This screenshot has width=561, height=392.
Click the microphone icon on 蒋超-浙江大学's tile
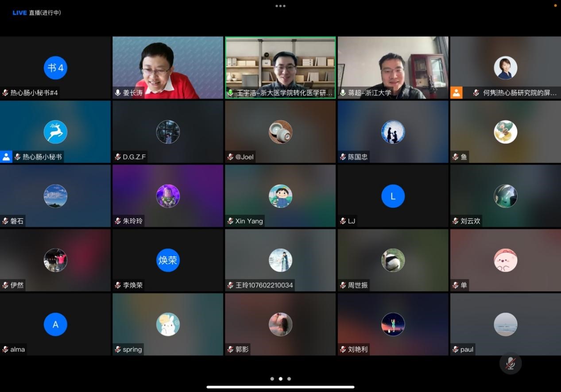coord(343,93)
